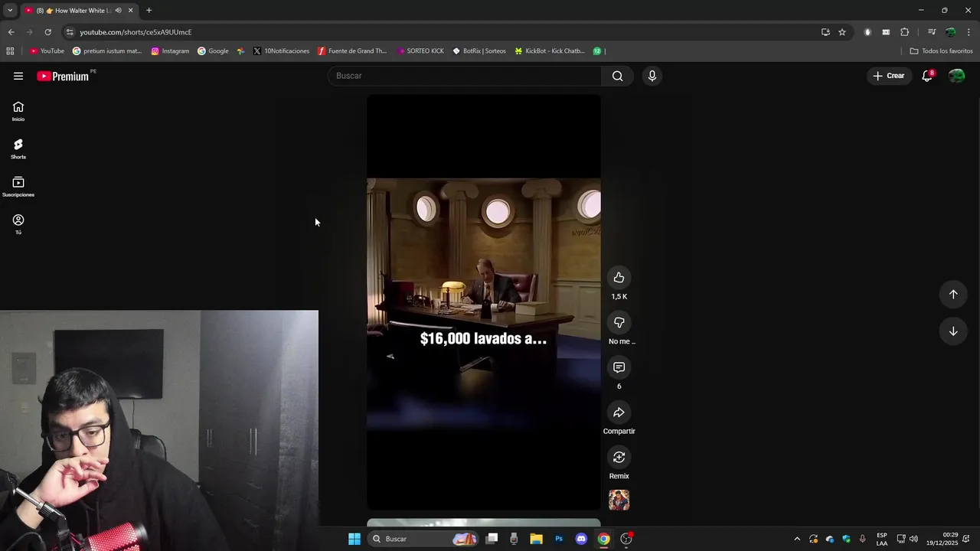Open the 'pretium iustum mat...' bookmark
Image resolution: width=980 pixels, height=551 pixels.
pyautogui.click(x=107, y=51)
